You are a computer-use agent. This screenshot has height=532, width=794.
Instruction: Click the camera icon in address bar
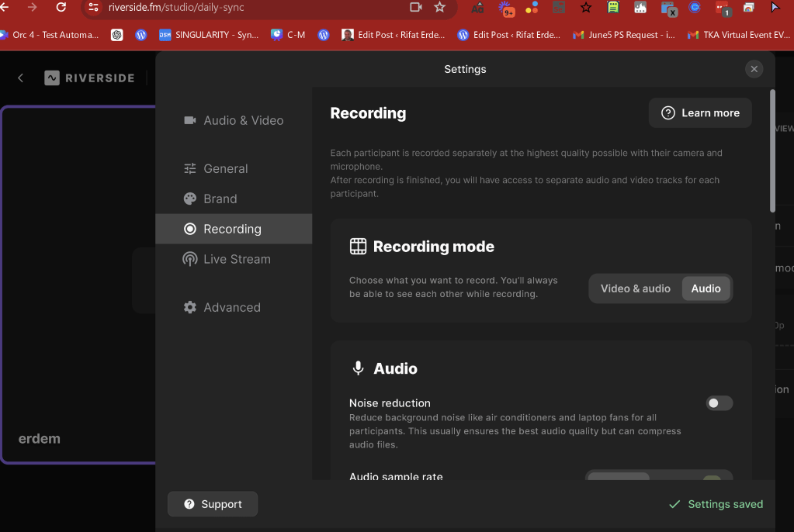[x=416, y=7]
